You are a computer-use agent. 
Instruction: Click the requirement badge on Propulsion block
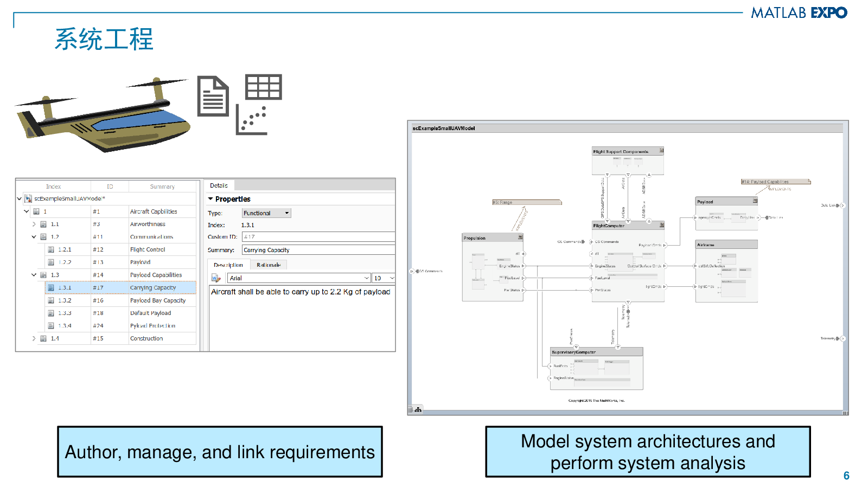(x=520, y=237)
